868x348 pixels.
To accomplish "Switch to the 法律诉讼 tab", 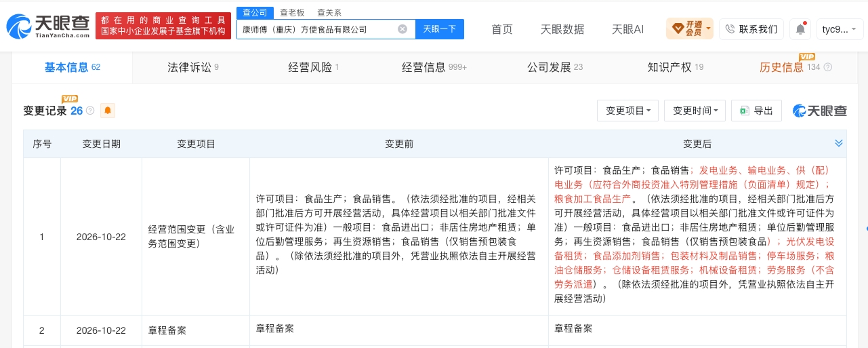I will (x=193, y=67).
